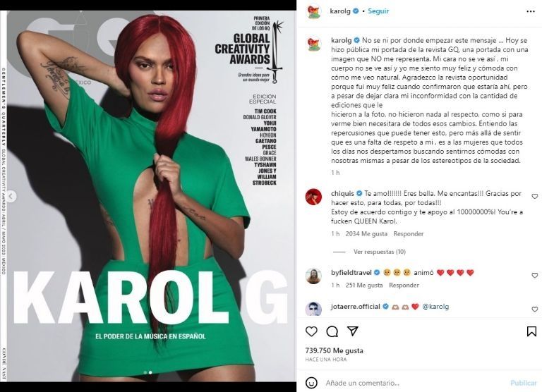Save post with bookmark icon
This screenshot has height=392, width=542.
pyautogui.click(x=531, y=331)
